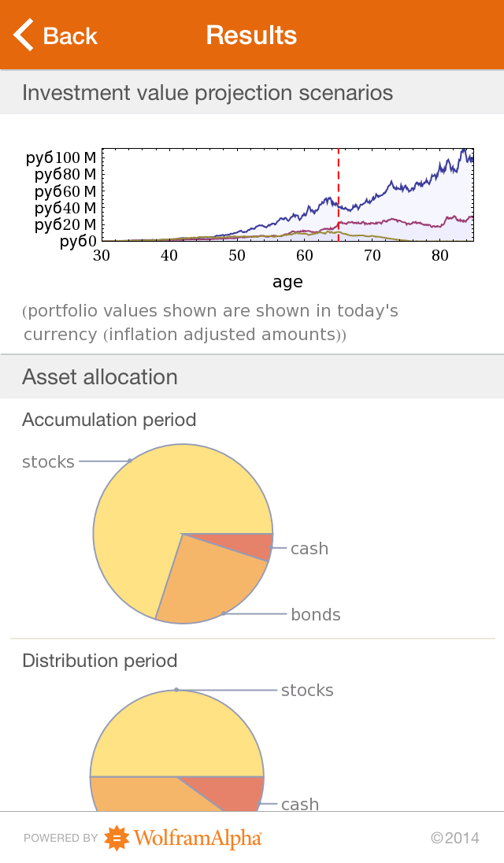Tap the cash callout on distribution pie
504x863 pixels.
(300, 805)
